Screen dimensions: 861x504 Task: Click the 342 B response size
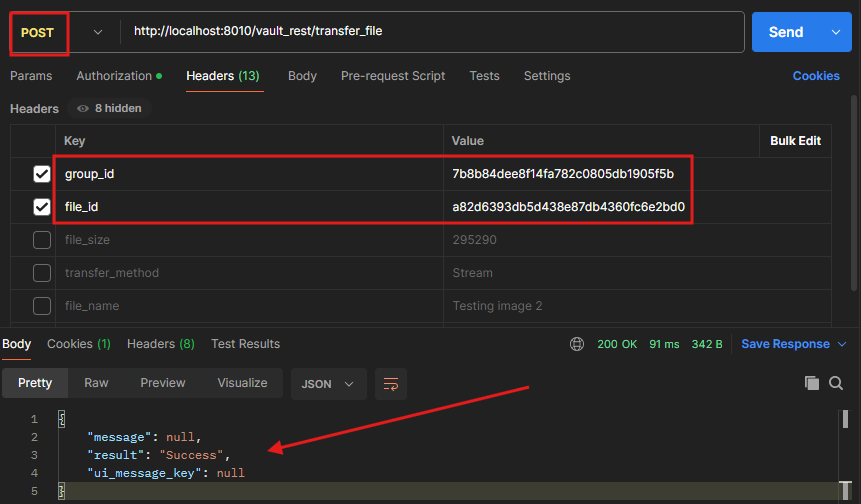tap(707, 344)
